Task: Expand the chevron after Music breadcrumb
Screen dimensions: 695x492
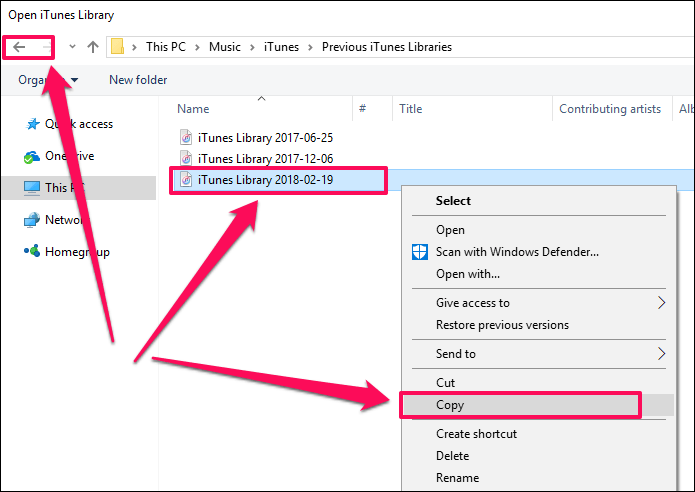Action: [252, 47]
